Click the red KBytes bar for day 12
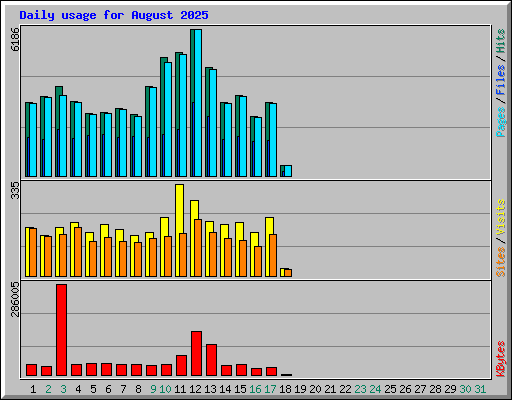Screen dimensions: 512x400 pos(196,354)
